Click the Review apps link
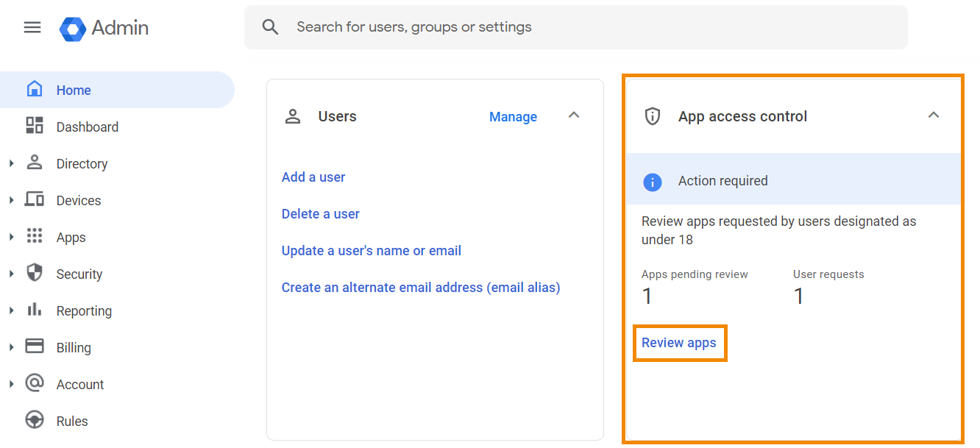 coord(678,343)
